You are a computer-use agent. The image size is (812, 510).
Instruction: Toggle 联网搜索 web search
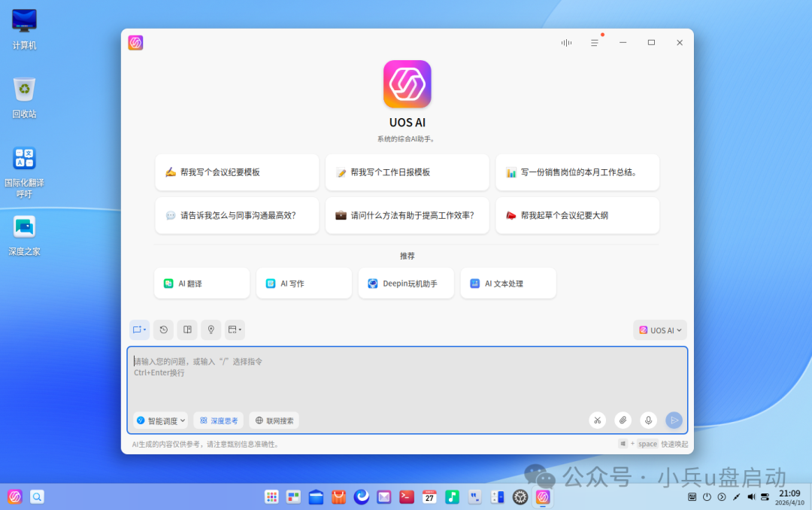273,420
